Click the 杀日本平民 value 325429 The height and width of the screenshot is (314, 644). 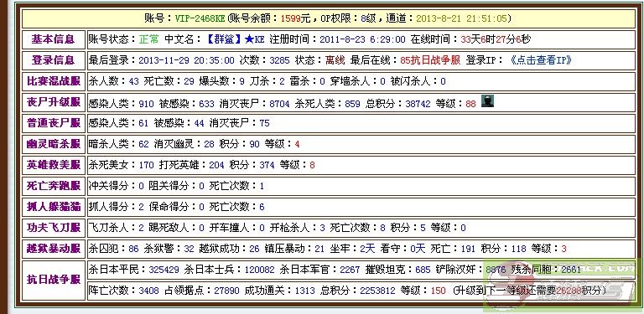[x=164, y=270]
